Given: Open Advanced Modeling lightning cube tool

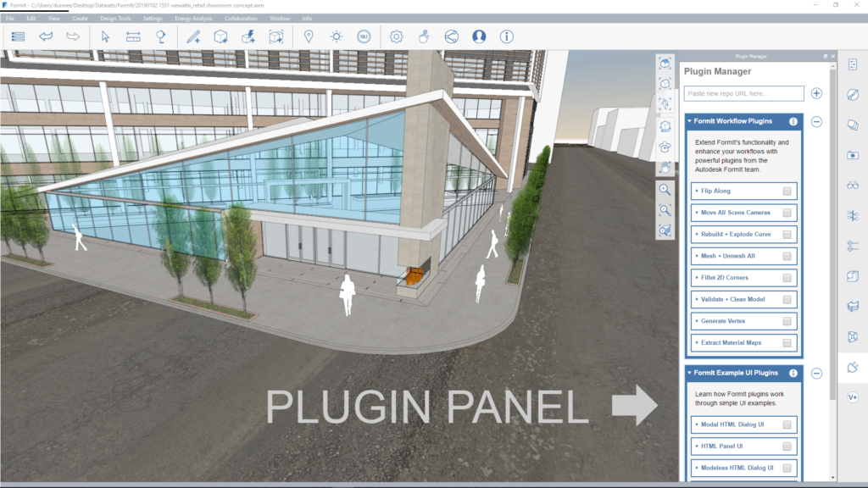Looking at the screenshot, I should [x=248, y=36].
